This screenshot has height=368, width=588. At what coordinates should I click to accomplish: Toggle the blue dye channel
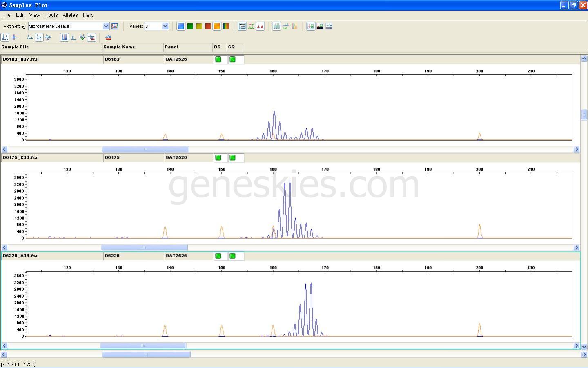pyautogui.click(x=181, y=26)
